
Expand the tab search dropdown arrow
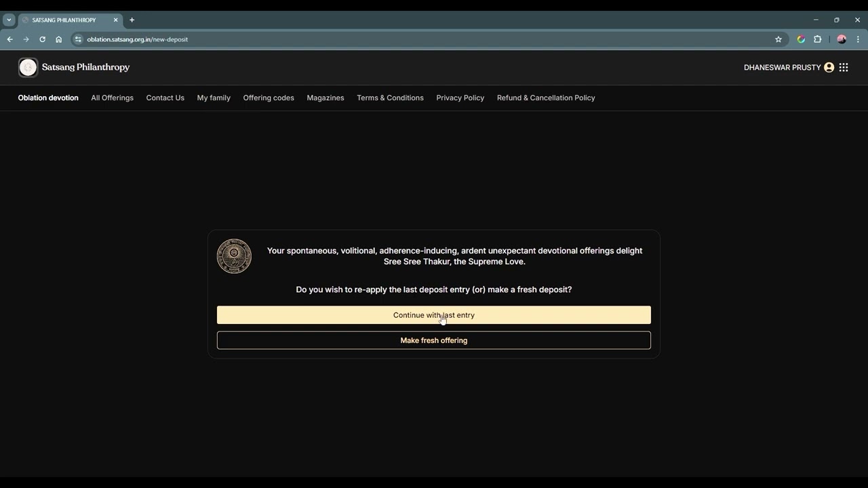tap(9, 20)
